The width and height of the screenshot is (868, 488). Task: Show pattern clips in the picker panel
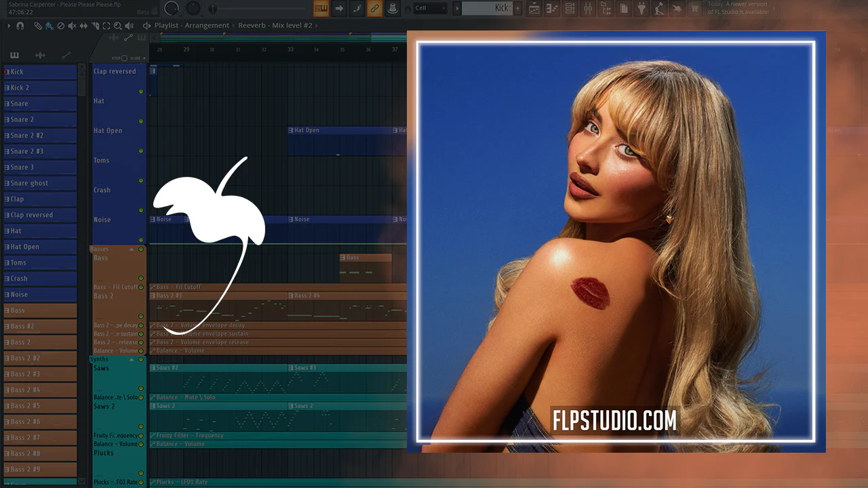click(15, 56)
